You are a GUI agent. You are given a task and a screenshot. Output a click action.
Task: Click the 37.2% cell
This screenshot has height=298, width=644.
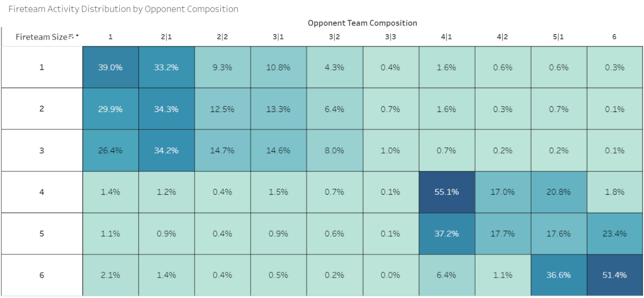(x=446, y=234)
